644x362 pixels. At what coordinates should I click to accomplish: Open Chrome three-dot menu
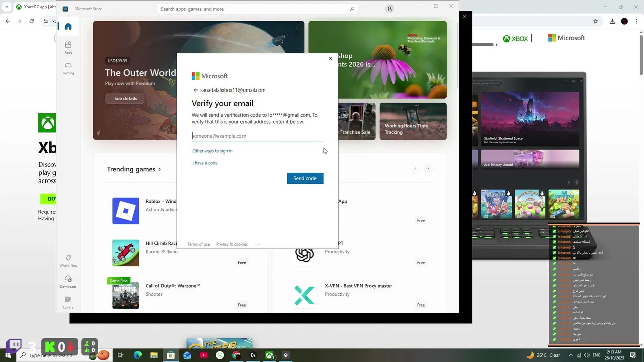[x=636, y=21]
